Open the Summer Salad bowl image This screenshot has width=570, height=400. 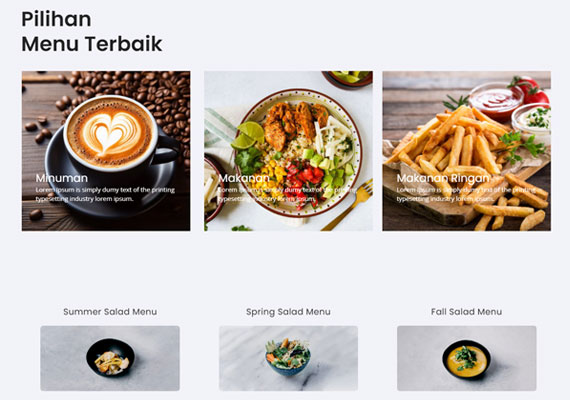pyautogui.click(x=110, y=358)
